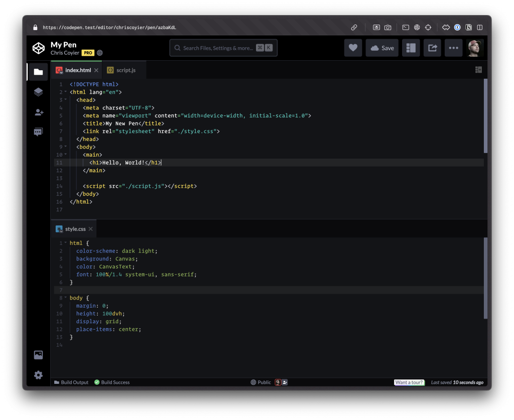Toggle the editor split pane icon
The height and width of the screenshot is (420, 514).
(478, 70)
